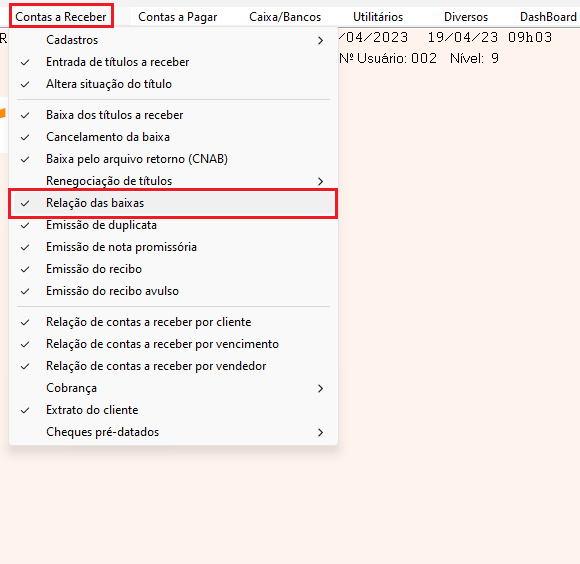580x564 pixels.
Task: Choose Baixa dos títulos a receber
Action: point(173,115)
